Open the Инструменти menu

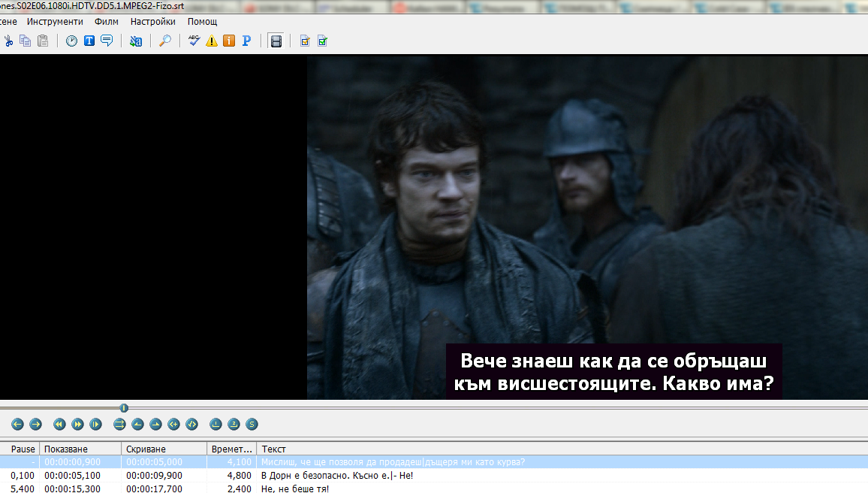pos(55,21)
